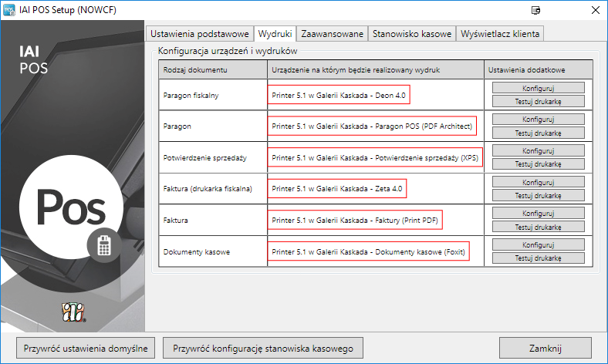The height and width of the screenshot is (364, 608).
Task: Click the Faktura (drukarka fiskalna) row label
Action: 213,188
